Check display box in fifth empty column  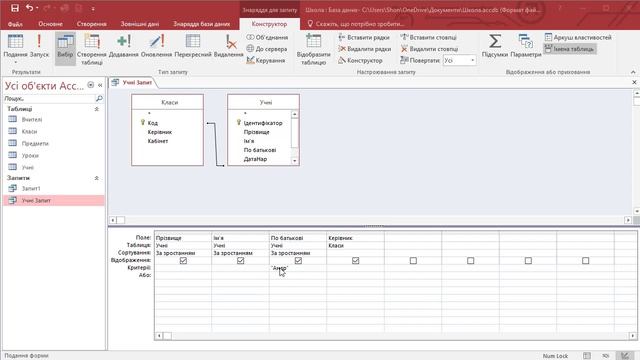[x=413, y=260]
